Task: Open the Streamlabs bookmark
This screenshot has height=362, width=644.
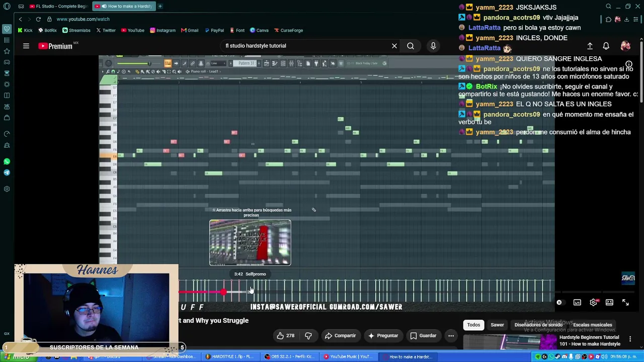Action: click(76, 31)
